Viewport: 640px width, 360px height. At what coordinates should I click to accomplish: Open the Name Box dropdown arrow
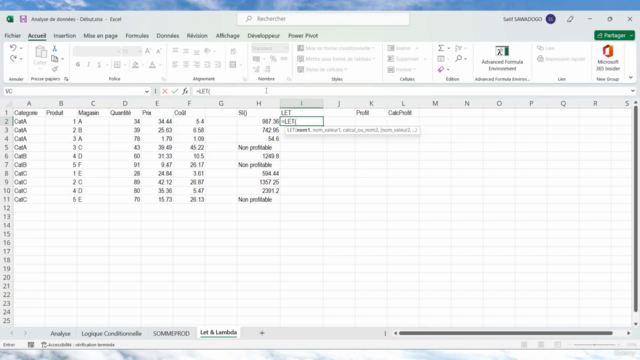coord(147,91)
